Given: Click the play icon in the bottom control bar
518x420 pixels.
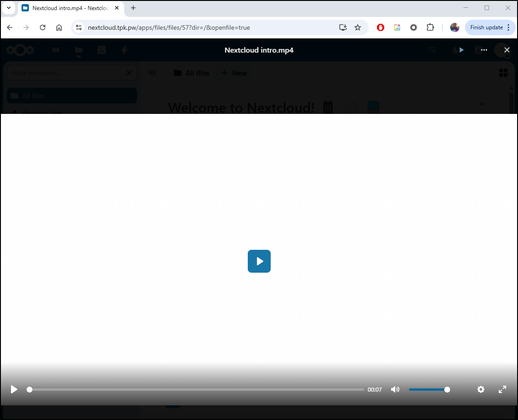Looking at the screenshot, I should coord(14,389).
